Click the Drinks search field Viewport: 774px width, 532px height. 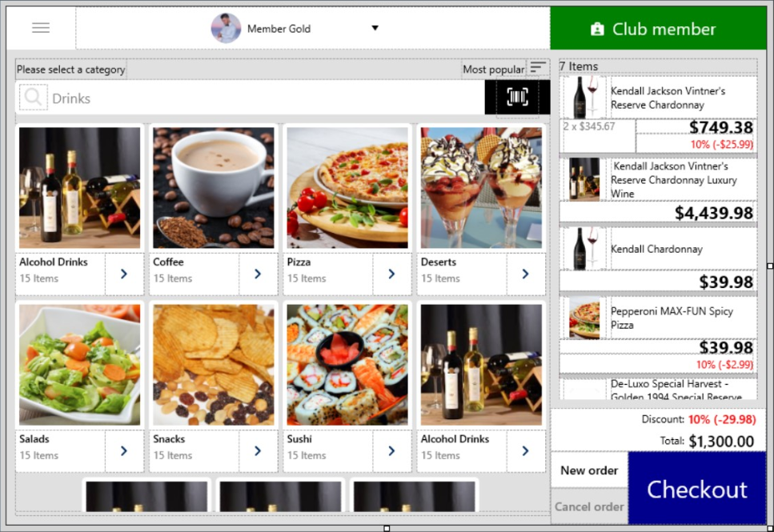[x=264, y=98]
